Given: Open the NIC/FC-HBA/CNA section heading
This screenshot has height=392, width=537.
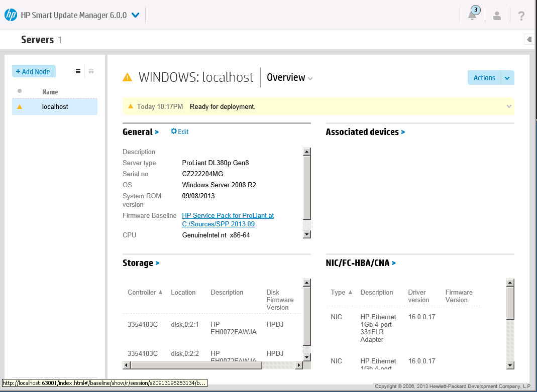Looking at the screenshot, I should pyautogui.click(x=358, y=263).
